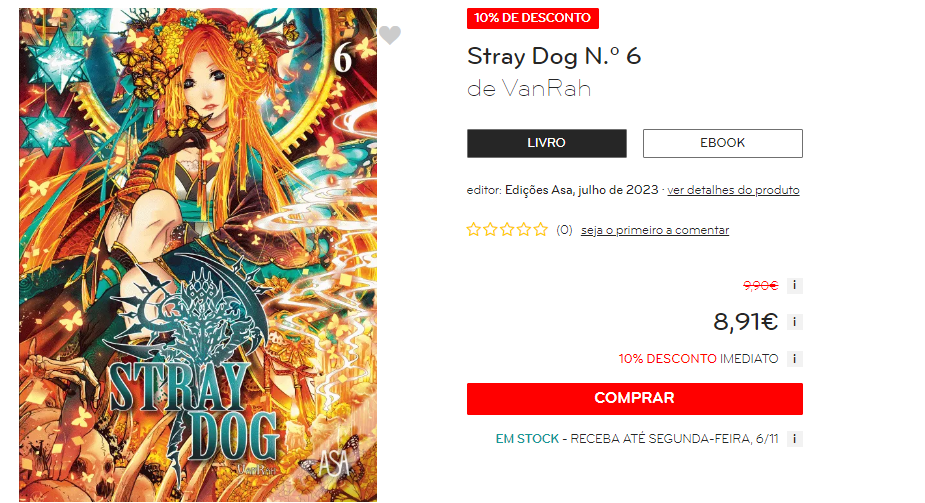This screenshot has width=925, height=503.
Task: Click the first rating star
Action: click(x=473, y=229)
